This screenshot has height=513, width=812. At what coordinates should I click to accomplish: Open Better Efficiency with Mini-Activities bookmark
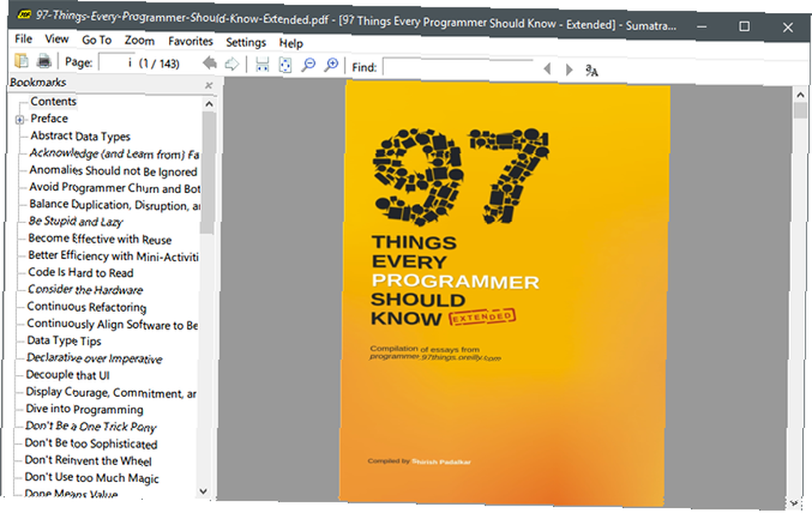click(x=114, y=256)
